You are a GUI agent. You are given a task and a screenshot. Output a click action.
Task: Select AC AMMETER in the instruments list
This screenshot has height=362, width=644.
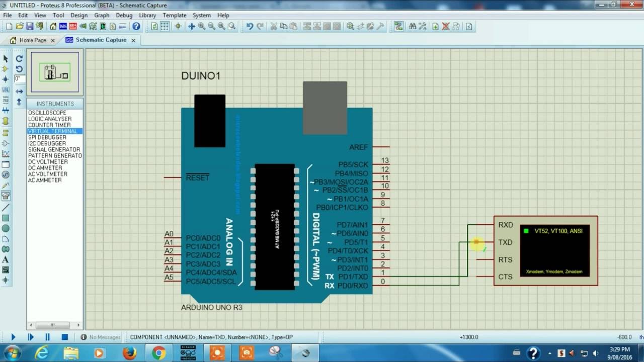tap(45, 180)
